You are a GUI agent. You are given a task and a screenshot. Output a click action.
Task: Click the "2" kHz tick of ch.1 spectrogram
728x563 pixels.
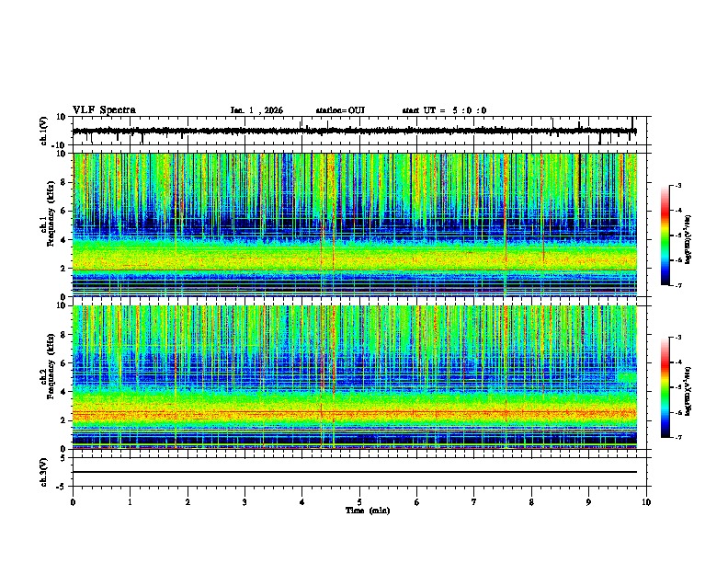[63, 269]
